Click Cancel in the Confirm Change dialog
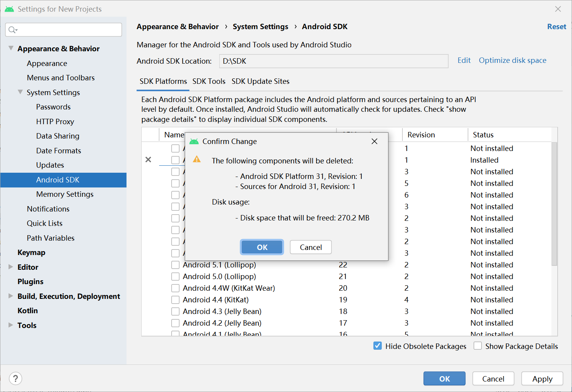572x392 pixels. tap(311, 247)
